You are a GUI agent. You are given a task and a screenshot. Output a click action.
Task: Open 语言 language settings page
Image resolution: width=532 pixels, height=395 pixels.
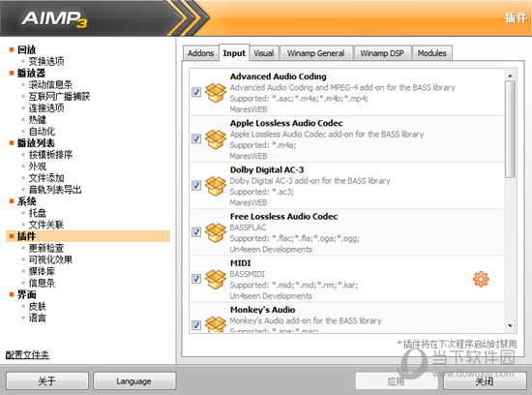(x=38, y=319)
